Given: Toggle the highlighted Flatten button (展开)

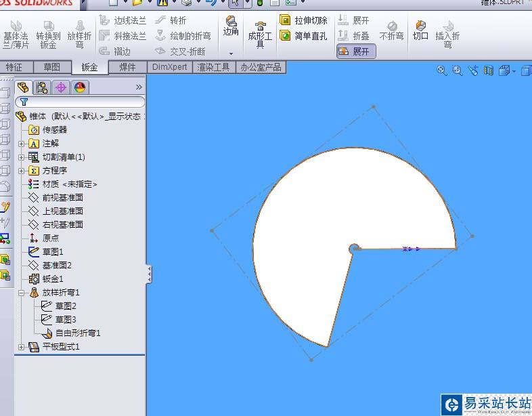Looking at the screenshot, I should click(x=356, y=51).
